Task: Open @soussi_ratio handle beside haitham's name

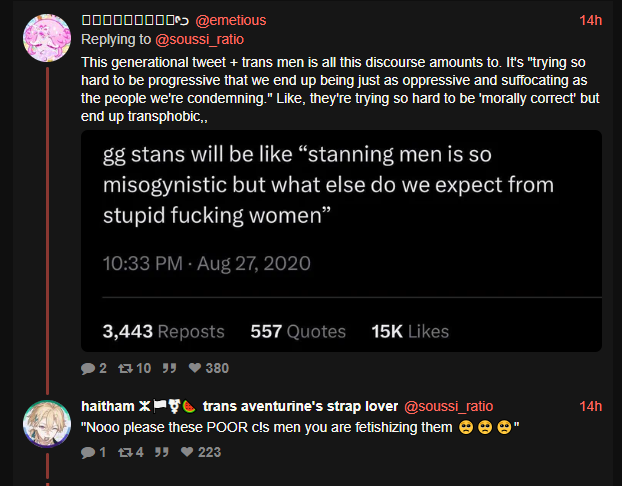Action: tap(448, 406)
